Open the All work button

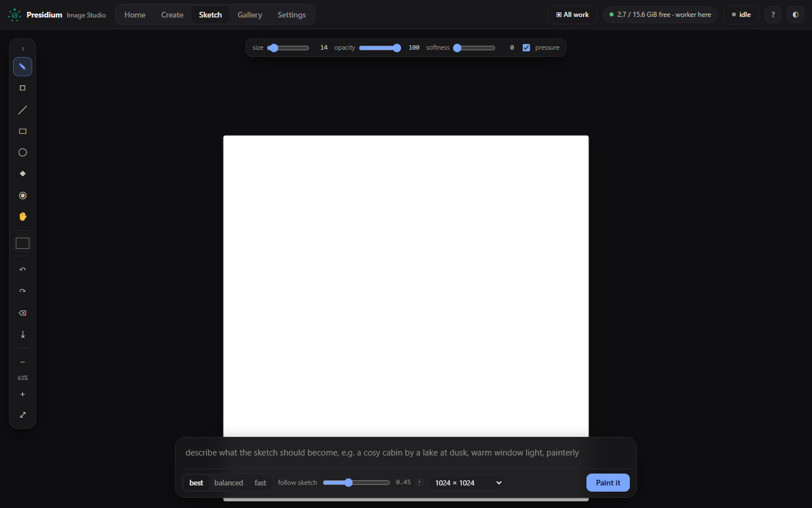(572, 15)
